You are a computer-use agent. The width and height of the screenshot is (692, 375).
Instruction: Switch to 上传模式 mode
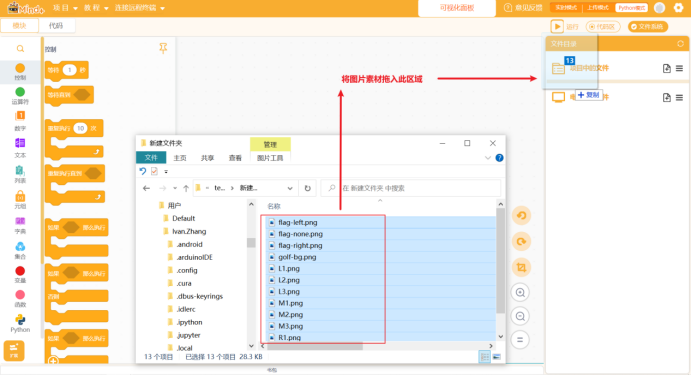click(598, 8)
